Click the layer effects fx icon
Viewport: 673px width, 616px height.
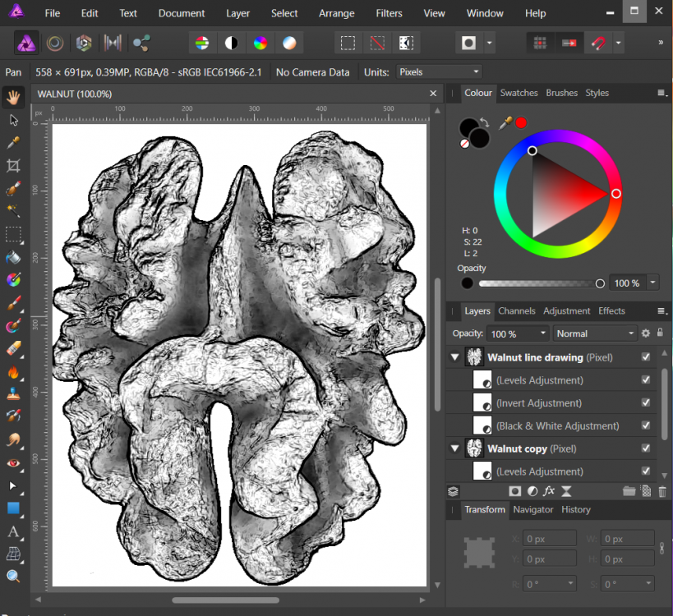pyautogui.click(x=549, y=491)
